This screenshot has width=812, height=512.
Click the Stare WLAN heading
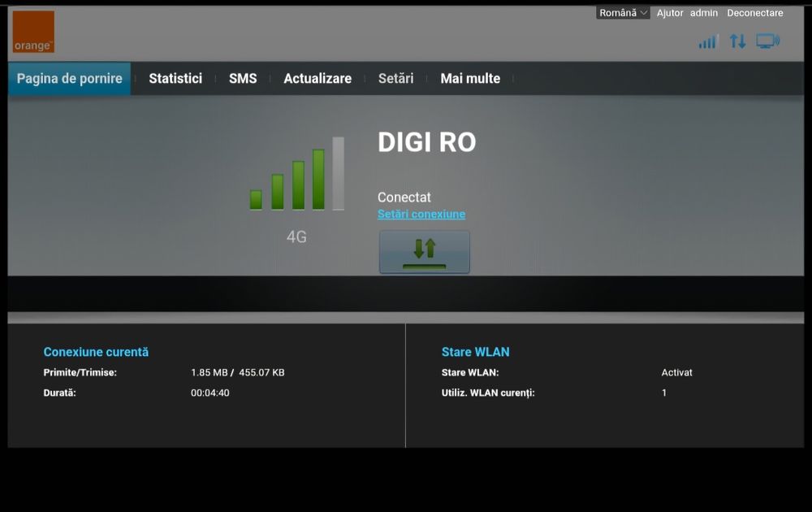[x=475, y=352]
